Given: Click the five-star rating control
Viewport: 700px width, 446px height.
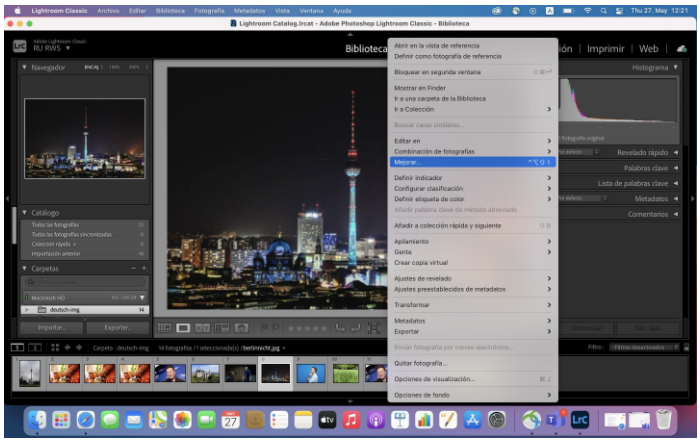Looking at the screenshot, I should coord(308,328).
